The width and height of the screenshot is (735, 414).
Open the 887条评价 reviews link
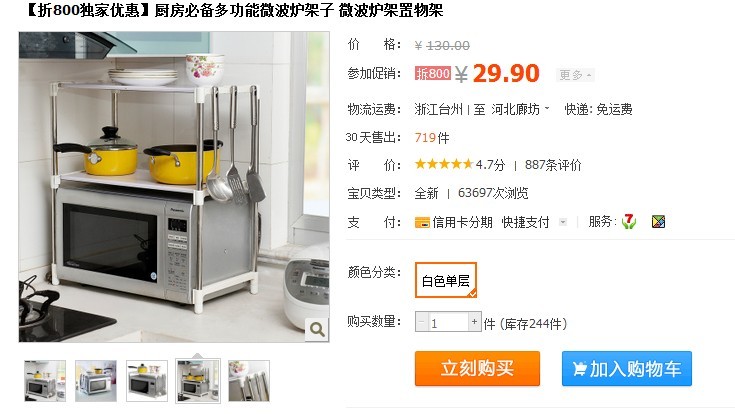click(x=553, y=165)
